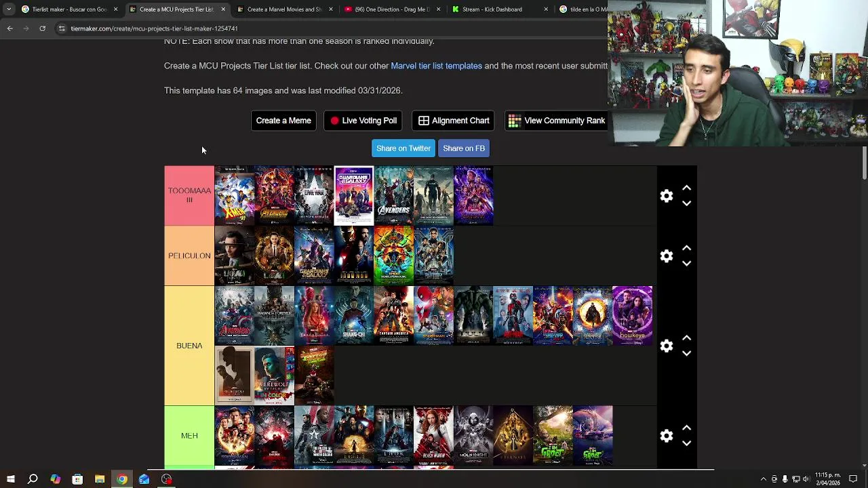Viewport: 868px width, 488px height.
Task: Open the notifications center icon
Action: point(853,479)
